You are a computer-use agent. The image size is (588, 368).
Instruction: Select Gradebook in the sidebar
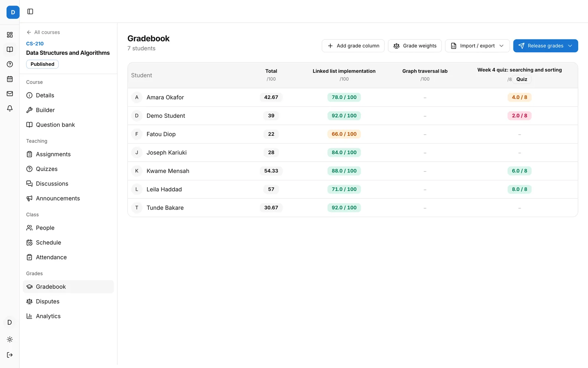[x=68, y=287]
